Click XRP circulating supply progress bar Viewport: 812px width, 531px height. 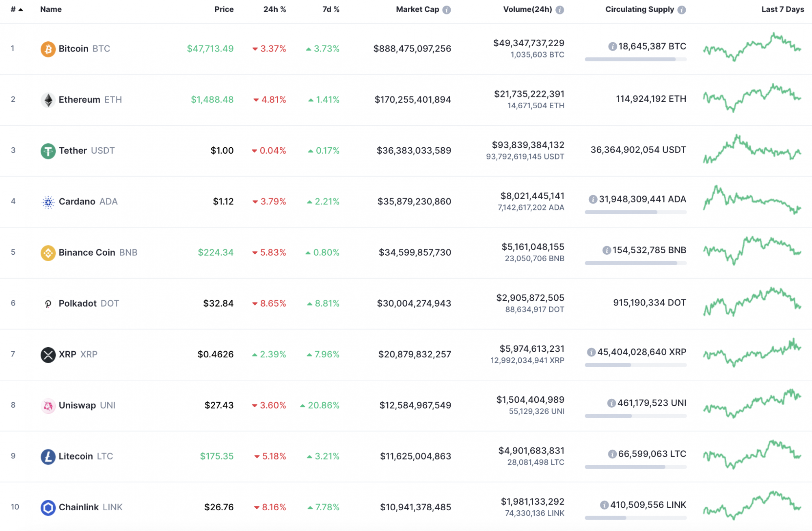click(x=635, y=365)
